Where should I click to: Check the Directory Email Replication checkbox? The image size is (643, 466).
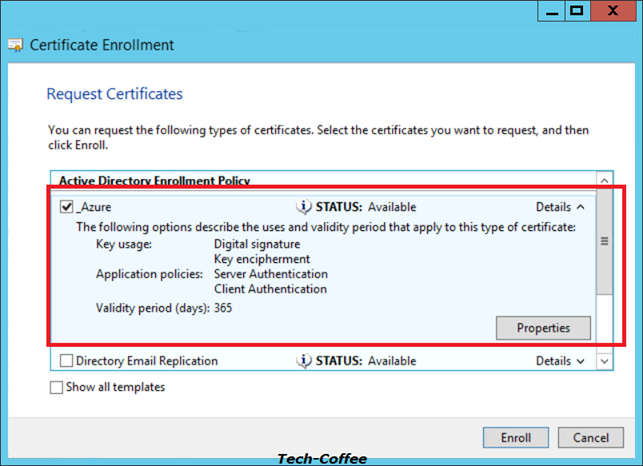coord(66,361)
